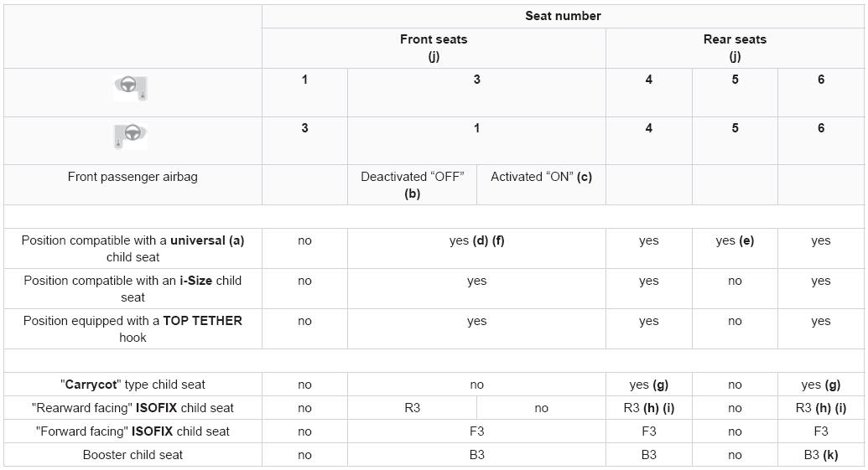Click the left-hand drive steering wheel icon

click(131, 88)
